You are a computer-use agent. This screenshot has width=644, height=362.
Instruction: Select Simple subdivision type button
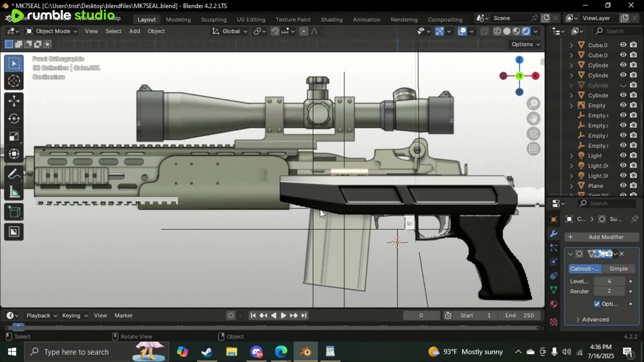pos(618,268)
